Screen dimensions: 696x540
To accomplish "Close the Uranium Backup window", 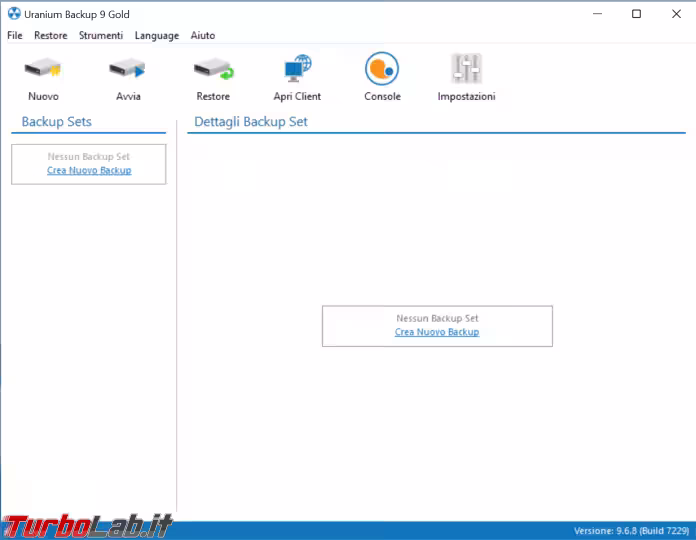I will tap(676, 14).
